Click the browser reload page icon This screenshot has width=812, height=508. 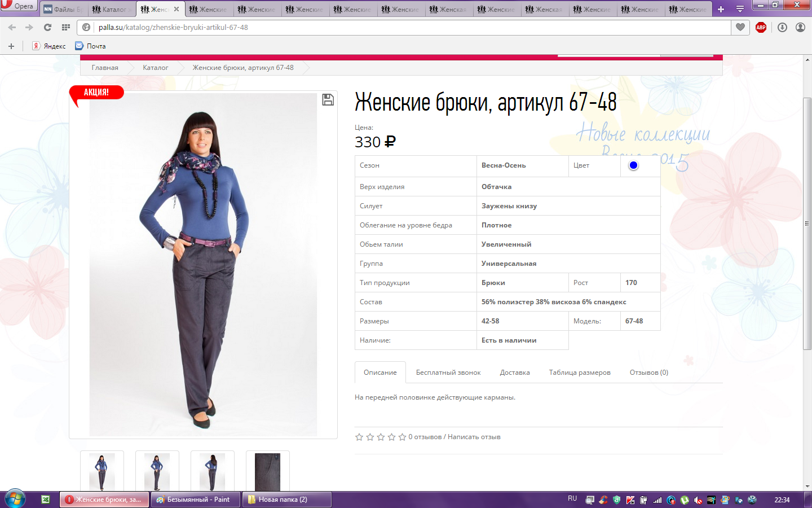pyautogui.click(x=47, y=27)
